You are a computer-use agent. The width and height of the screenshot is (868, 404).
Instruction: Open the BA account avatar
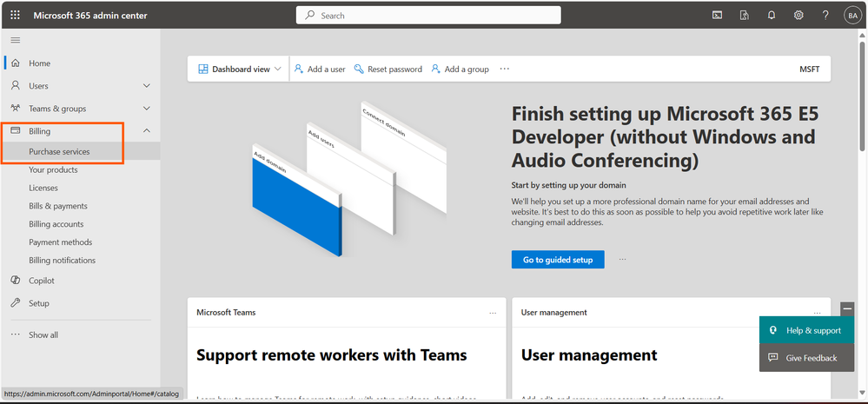tap(852, 16)
